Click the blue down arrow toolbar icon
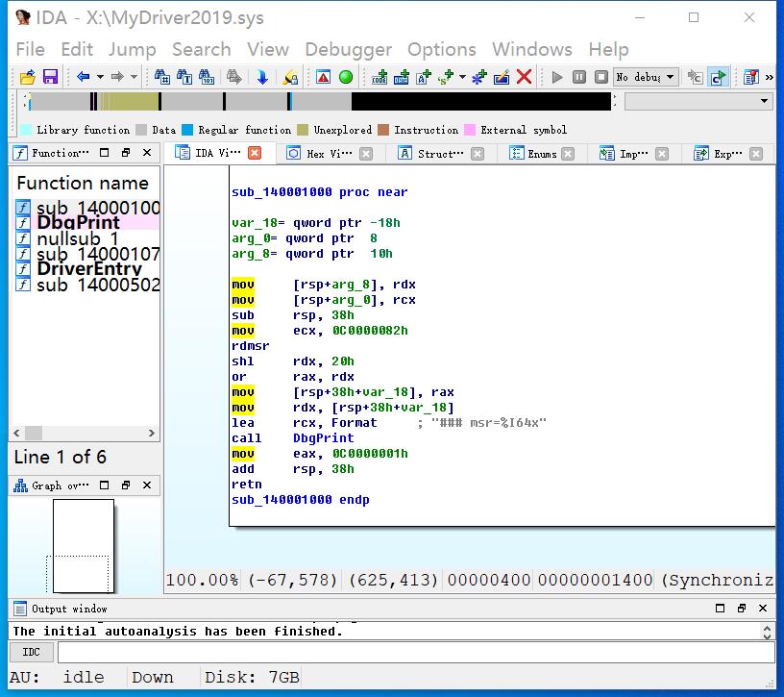The width and height of the screenshot is (784, 697). [x=262, y=77]
